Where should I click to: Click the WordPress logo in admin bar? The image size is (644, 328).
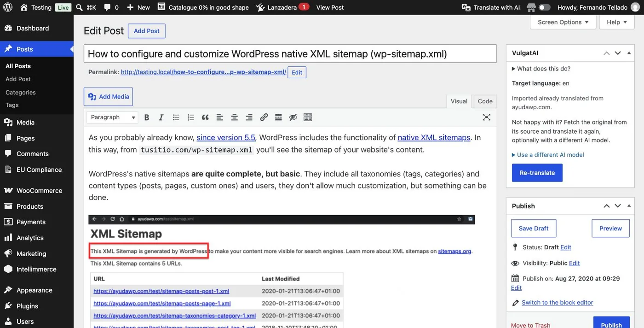[x=8, y=7]
